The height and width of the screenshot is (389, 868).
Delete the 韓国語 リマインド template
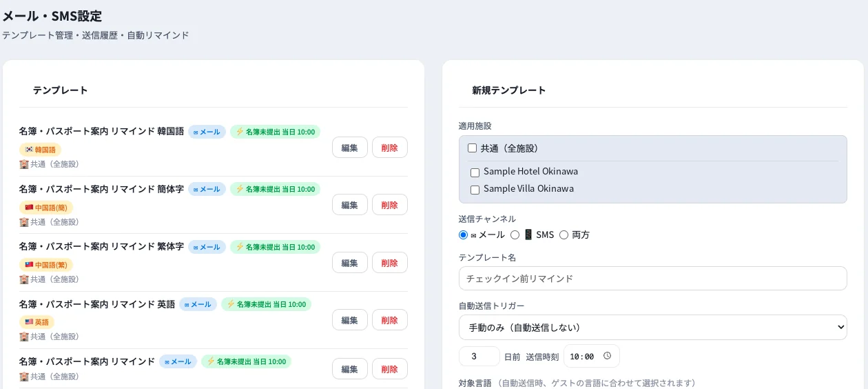[x=389, y=148]
